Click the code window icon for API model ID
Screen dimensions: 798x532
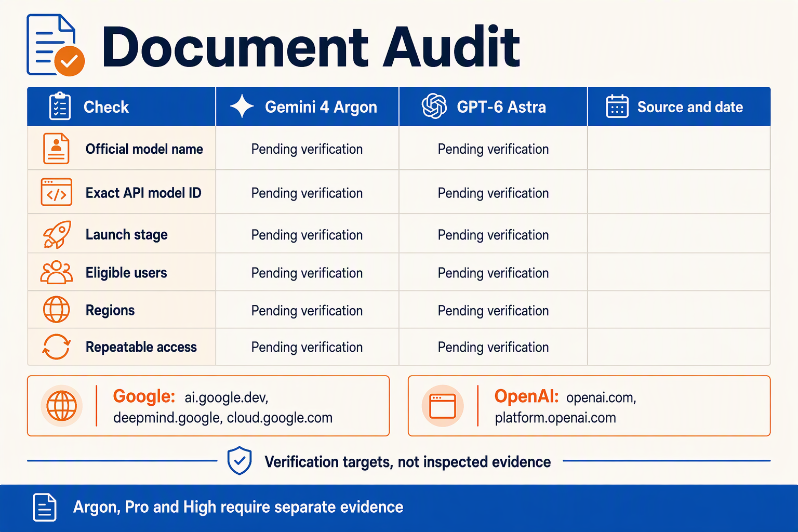coord(56,192)
